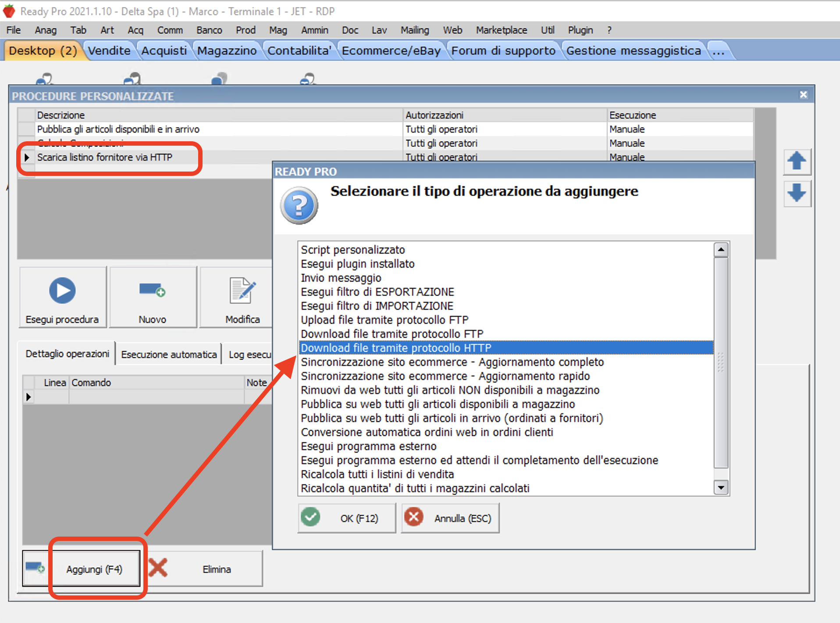Image resolution: width=840 pixels, height=623 pixels.
Task: Select 'Esegui programma esterno' option
Action: pos(506,446)
